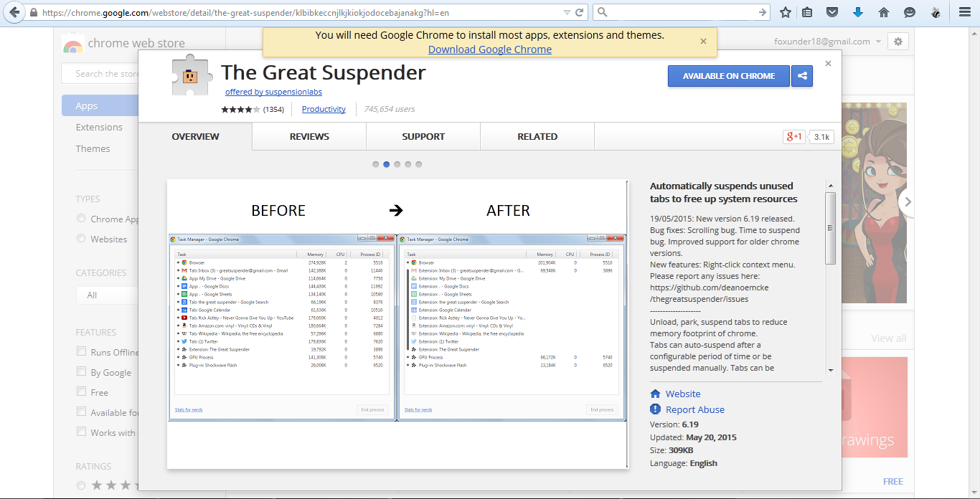
Task: Click the padlock site identity icon
Action: click(x=34, y=13)
